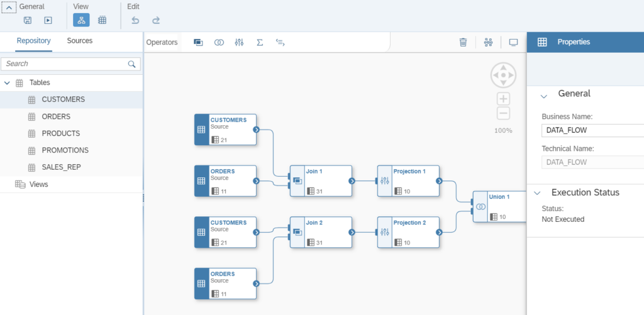This screenshot has height=315, width=644.
Task: Collapse the Execution Status section
Action: coord(538,194)
